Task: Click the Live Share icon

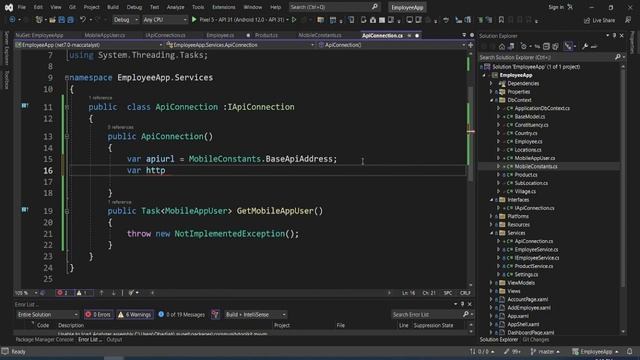Action: click(x=587, y=20)
